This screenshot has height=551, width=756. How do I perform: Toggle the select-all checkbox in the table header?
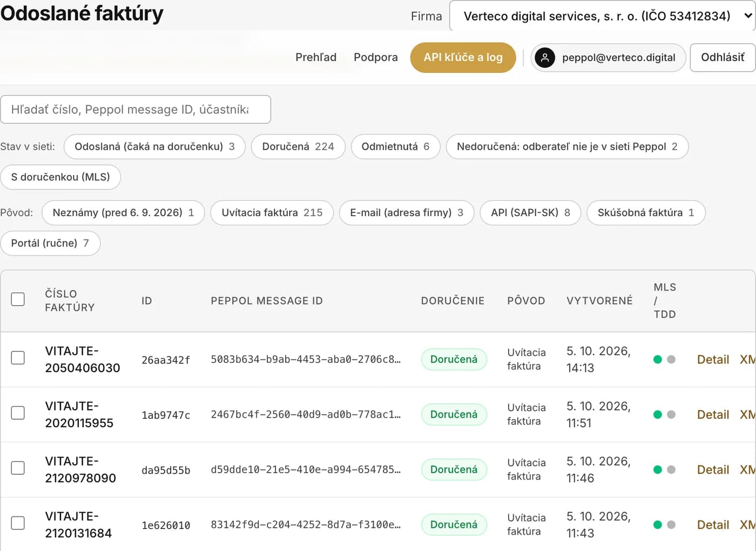point(18,299)
